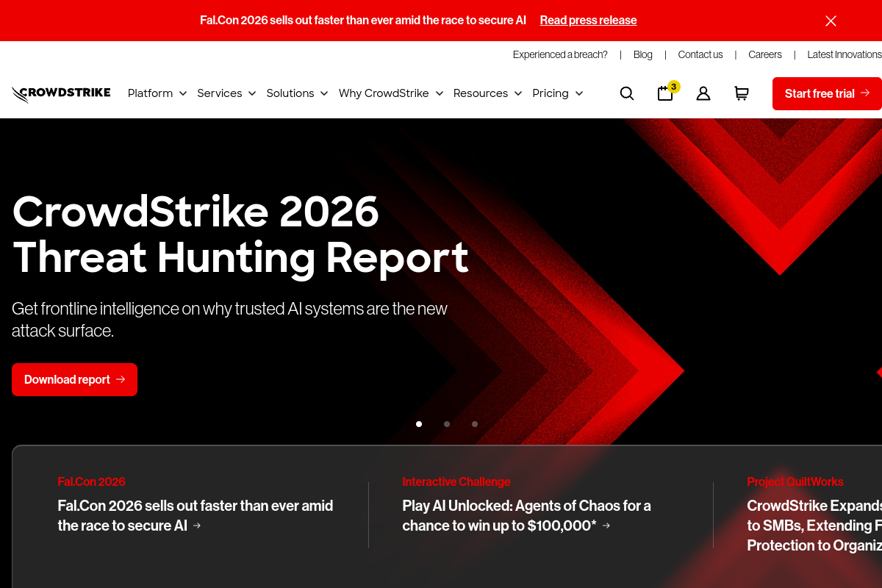This screenshot has width=882, height=588.
Task: Click red Fal.Con 2026 category label
Action: (x=91, y=482)
